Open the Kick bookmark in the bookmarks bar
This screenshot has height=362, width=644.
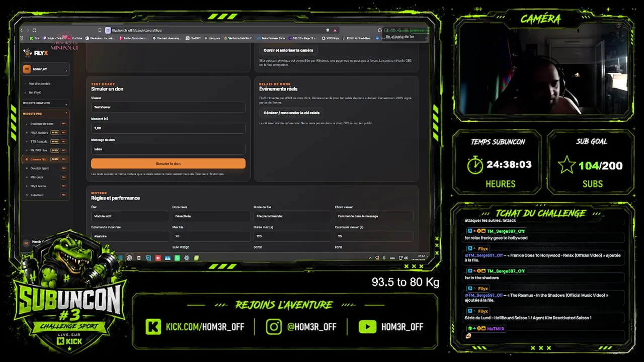pyautogui.click(x=35, y=38)
